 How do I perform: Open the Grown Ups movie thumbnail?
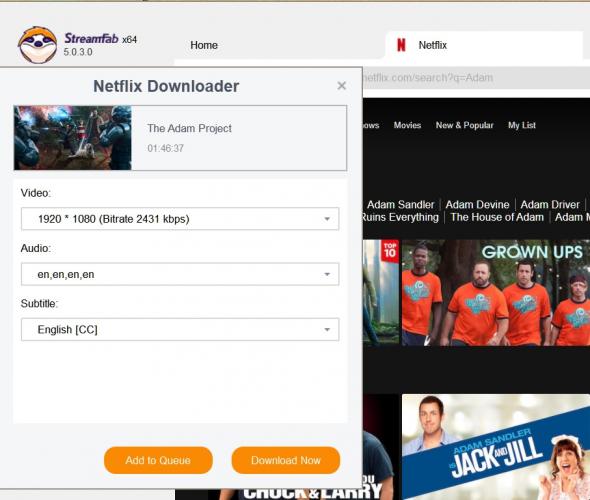click(x=496, y=293)
